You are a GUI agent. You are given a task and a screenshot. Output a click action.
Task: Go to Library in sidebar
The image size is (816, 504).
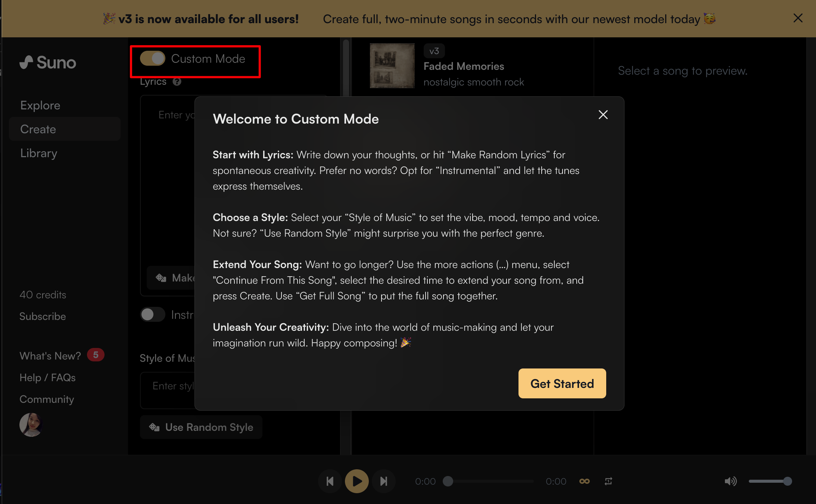click(x=39, y=153)
